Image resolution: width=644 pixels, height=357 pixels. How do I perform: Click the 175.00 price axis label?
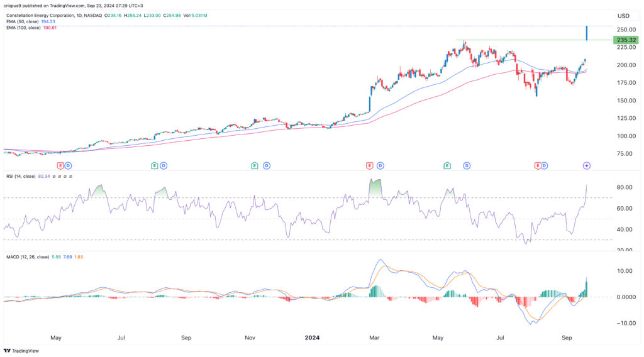pyautogui.click(x=626, y=82)
